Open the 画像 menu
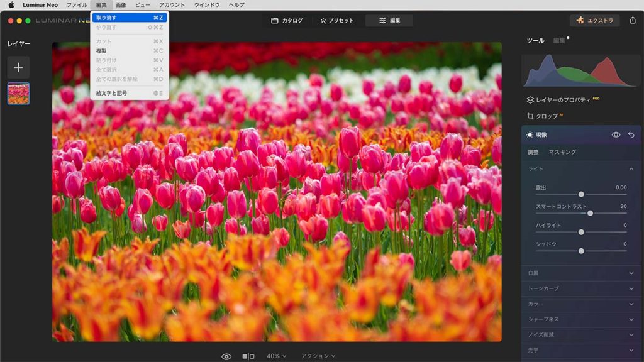 tap(121, 5)
